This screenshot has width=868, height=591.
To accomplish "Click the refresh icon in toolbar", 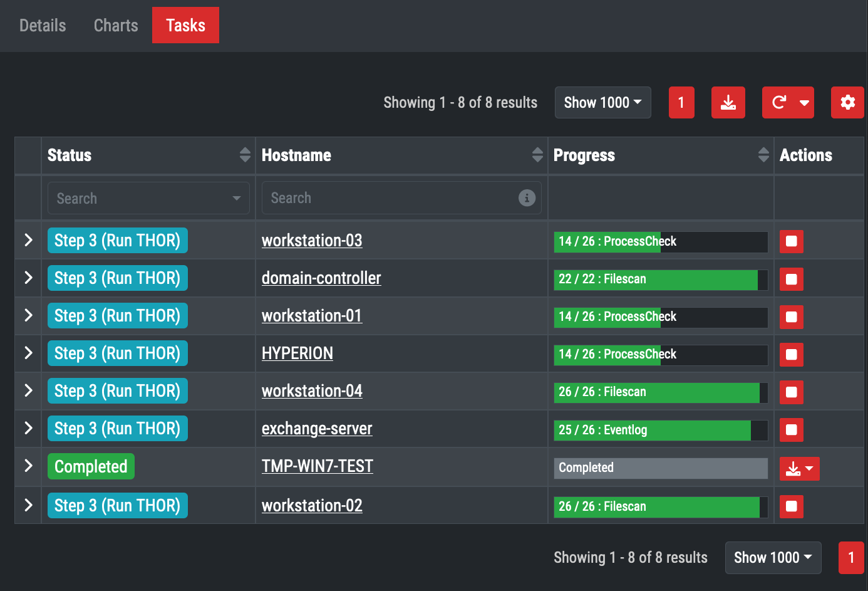I will click(x=779, y=103).
